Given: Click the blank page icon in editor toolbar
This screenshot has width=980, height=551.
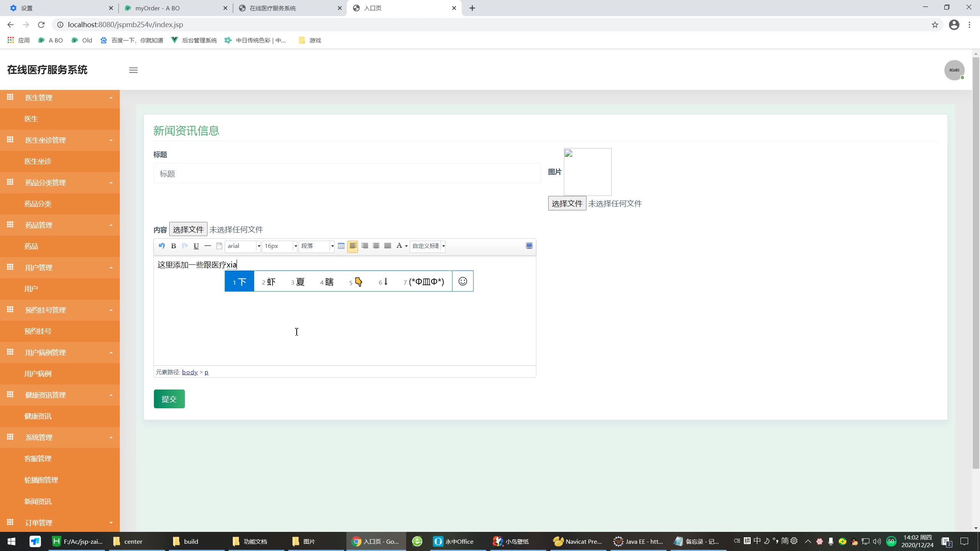Looking at the screenshot, I should (x=219, y=246).
